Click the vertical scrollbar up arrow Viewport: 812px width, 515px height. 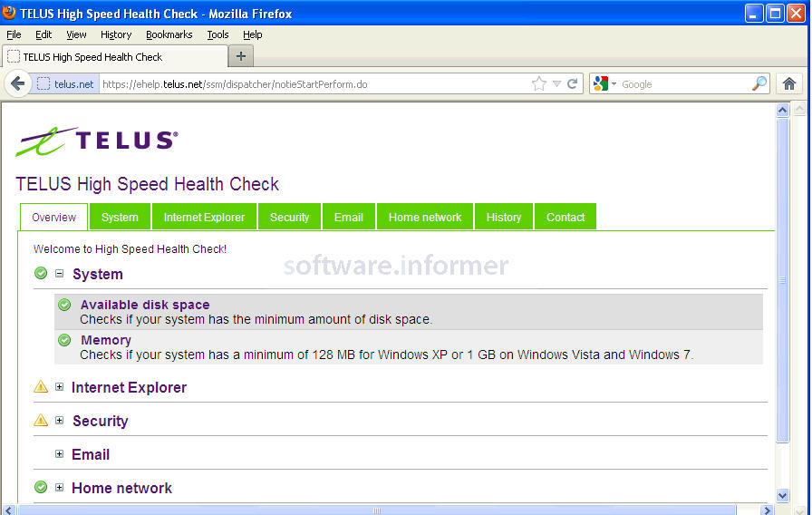pyautogui.click(x=782, y=110)
